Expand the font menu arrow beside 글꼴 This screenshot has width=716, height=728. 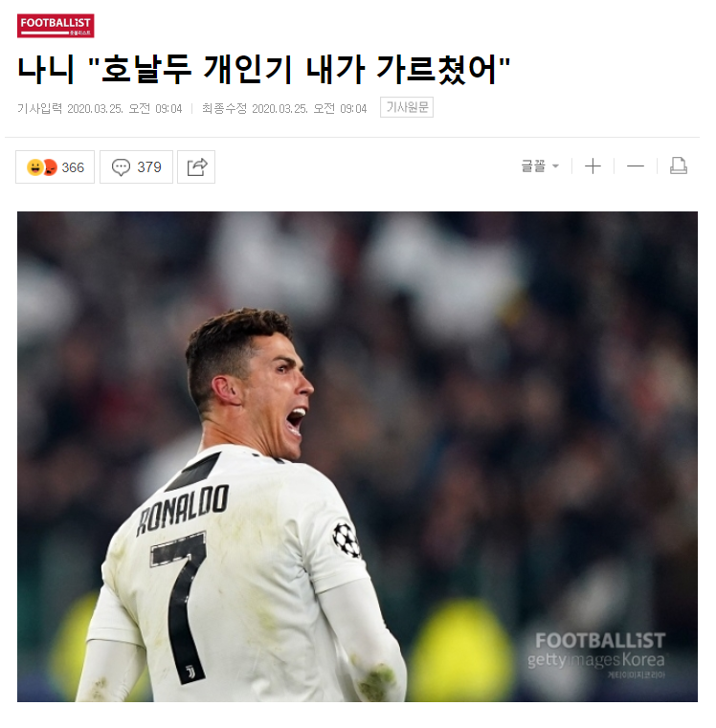555,166
